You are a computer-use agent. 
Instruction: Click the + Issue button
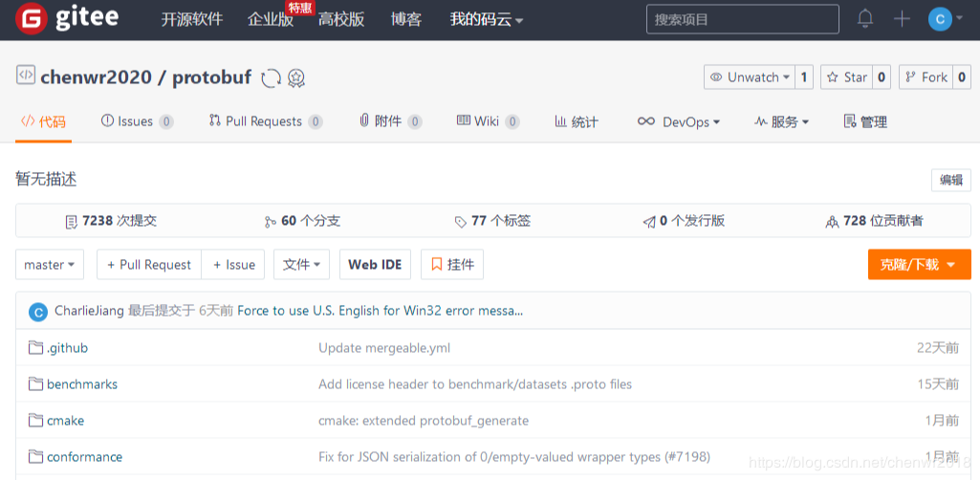tap(233, 264)
